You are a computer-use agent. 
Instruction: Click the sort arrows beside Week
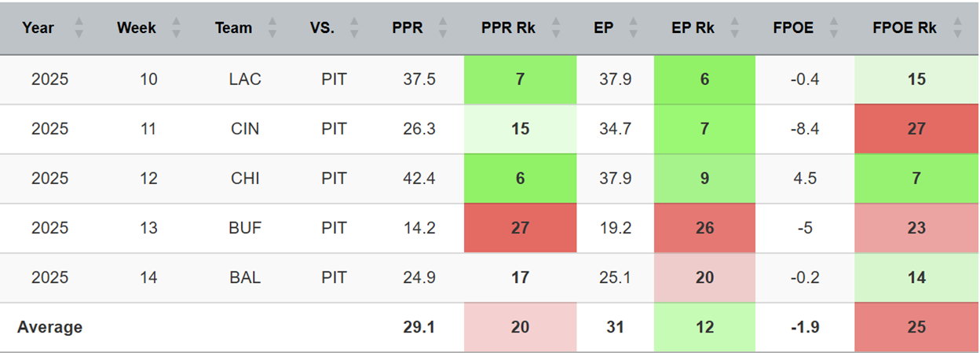pos(176,28)
